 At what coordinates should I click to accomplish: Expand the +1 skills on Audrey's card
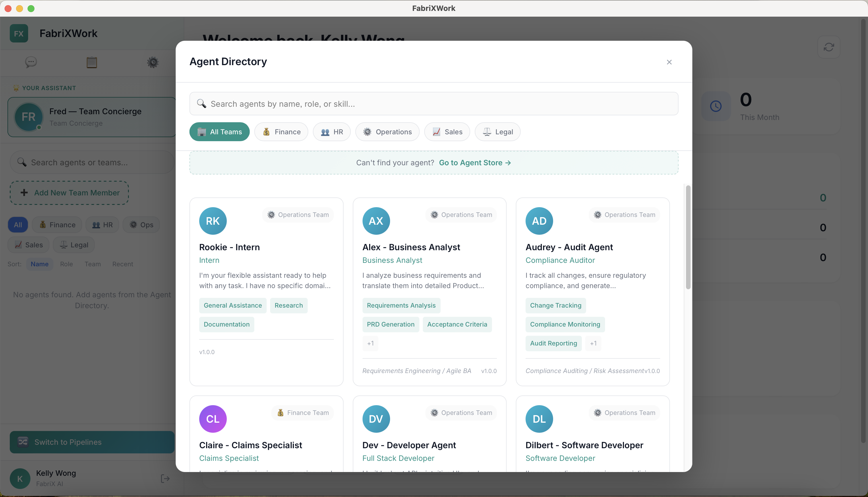point(593,343)
